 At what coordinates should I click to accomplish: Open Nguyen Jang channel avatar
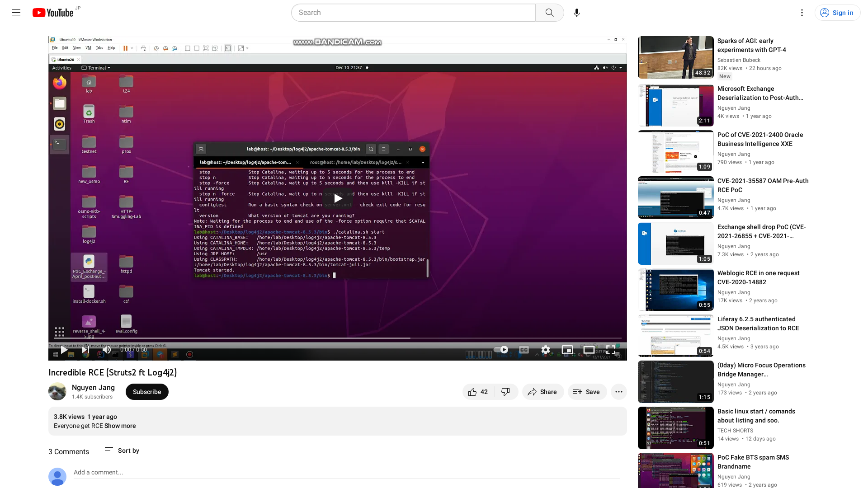click(x=57, y=391)
